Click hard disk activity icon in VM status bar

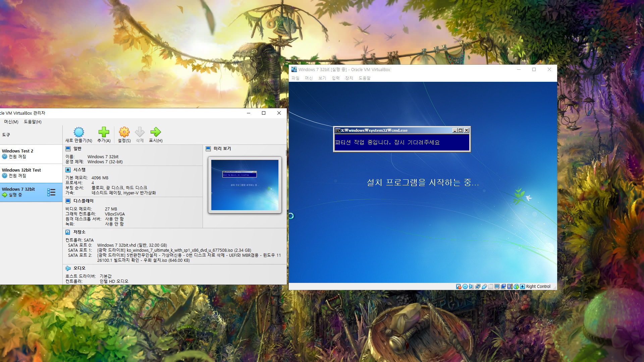[459, 287]
